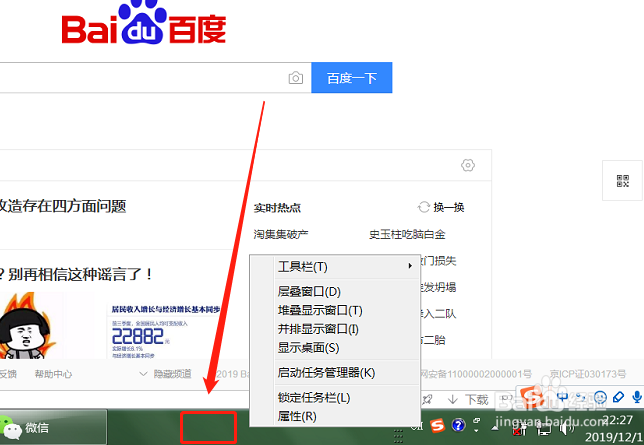Viewport: 644px width, 445px height.
Task: Open image search via camera icon
Action: pyautogui.click(x=296, y=78)
